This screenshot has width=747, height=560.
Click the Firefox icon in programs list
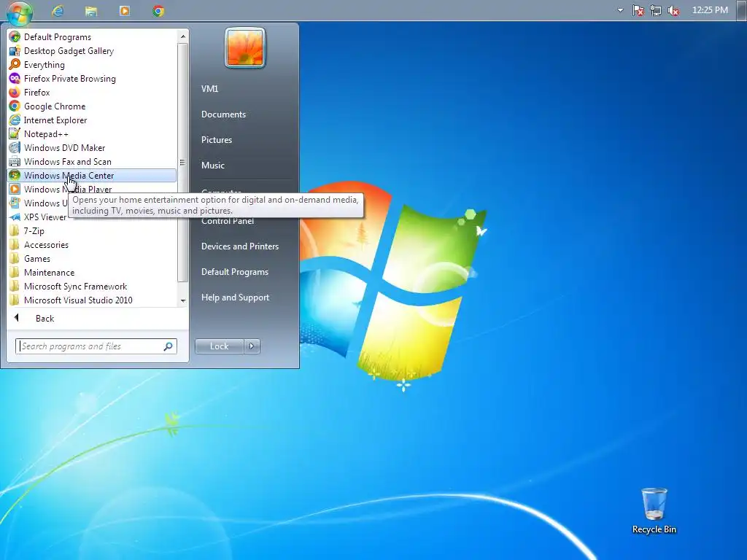[15, 92]
